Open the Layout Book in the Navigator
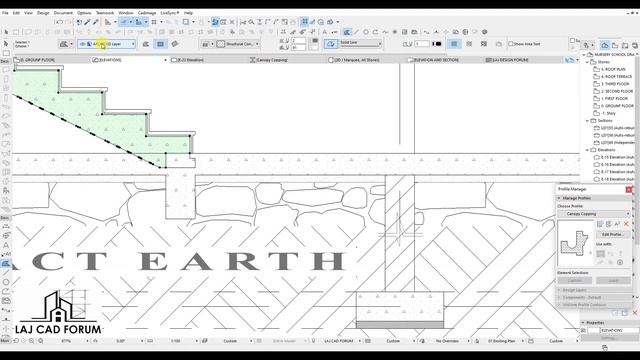This screenshot has width=640, height=360. [x=625, y=45]
